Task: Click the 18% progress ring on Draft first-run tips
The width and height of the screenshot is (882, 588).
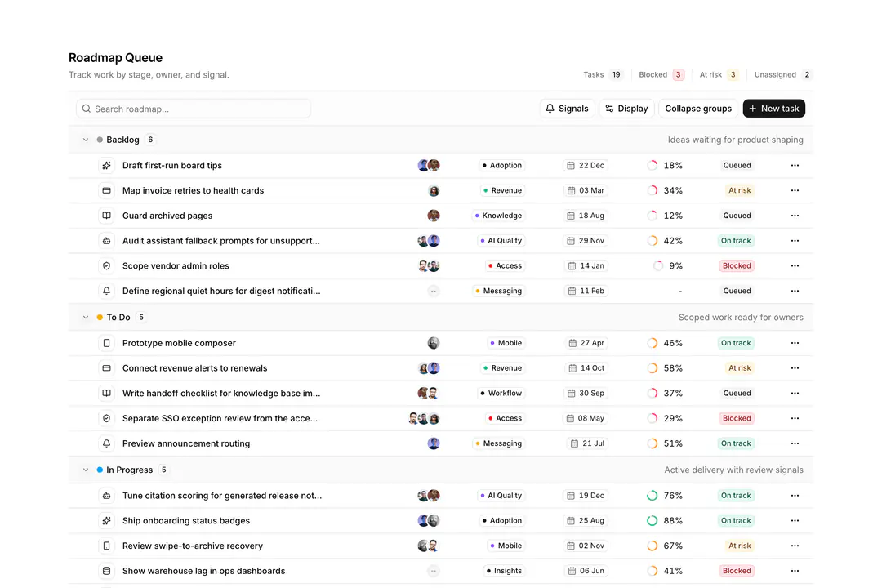Action: (652, 166)
